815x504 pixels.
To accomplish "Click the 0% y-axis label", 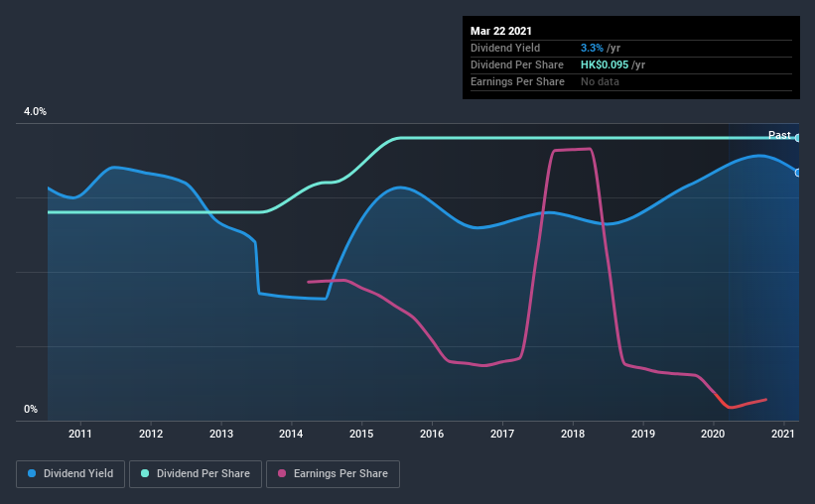I will point(31,410).
